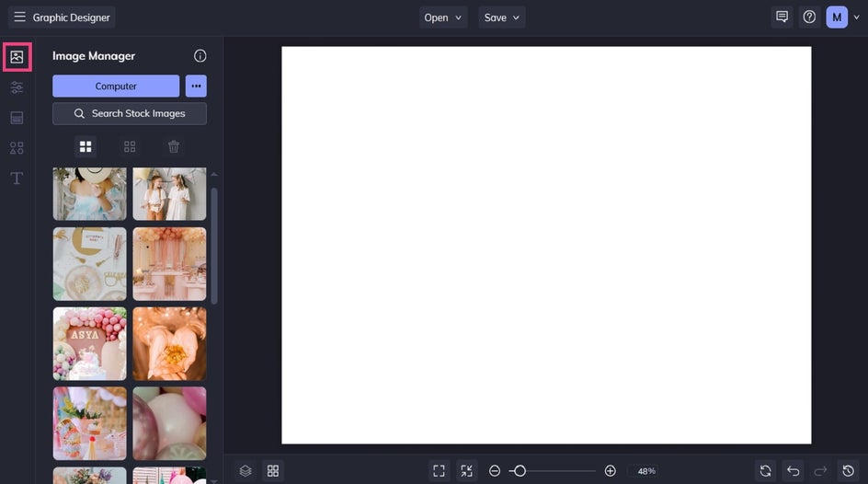This screenshot has height=484, width=868.
Task: Open the Customize sliders sidebar tab
Action: coord(17,87)
